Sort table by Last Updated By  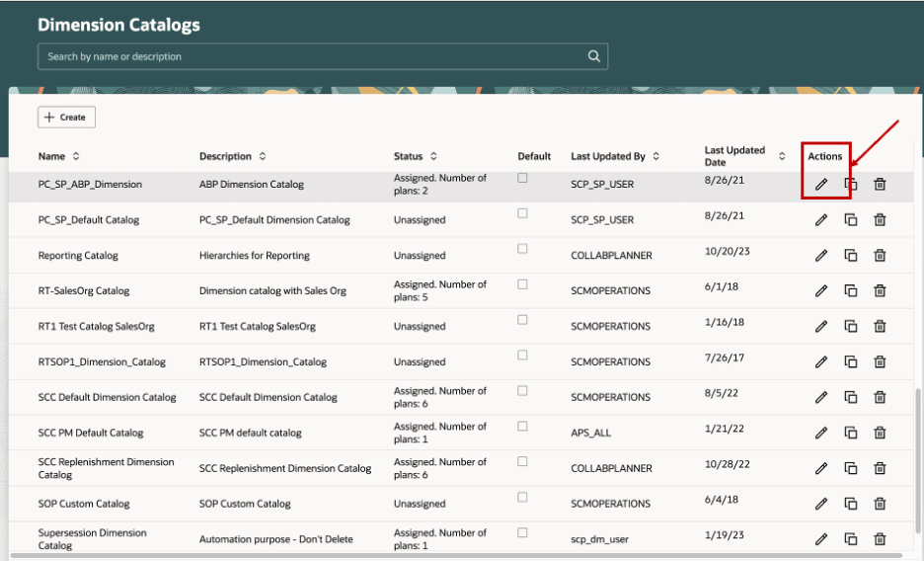click(655, 156)
